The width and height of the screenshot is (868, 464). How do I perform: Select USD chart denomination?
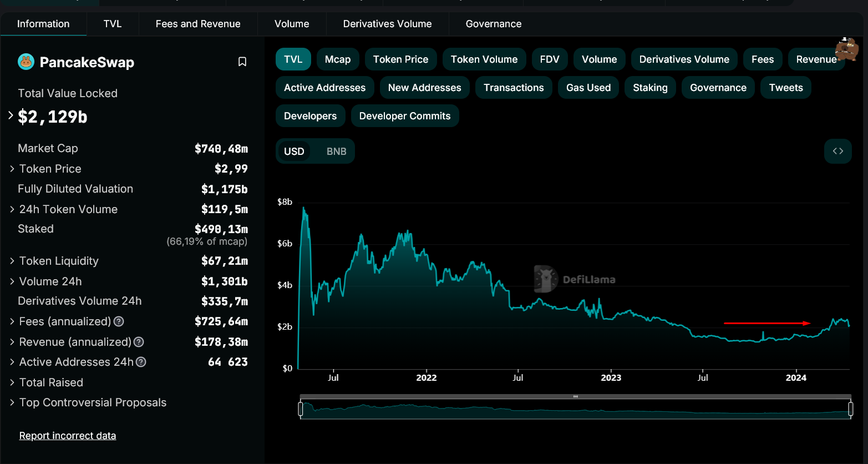tap(294, 152)
